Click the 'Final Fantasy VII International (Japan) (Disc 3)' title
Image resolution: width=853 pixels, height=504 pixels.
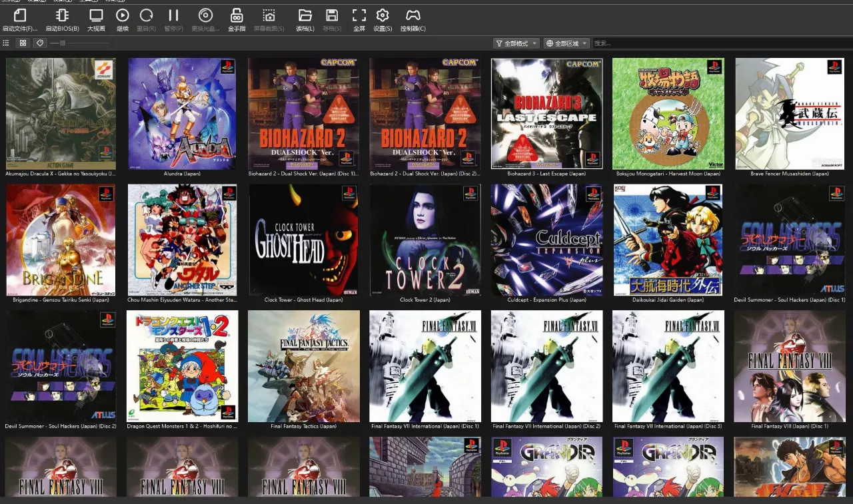coord(668,426)
